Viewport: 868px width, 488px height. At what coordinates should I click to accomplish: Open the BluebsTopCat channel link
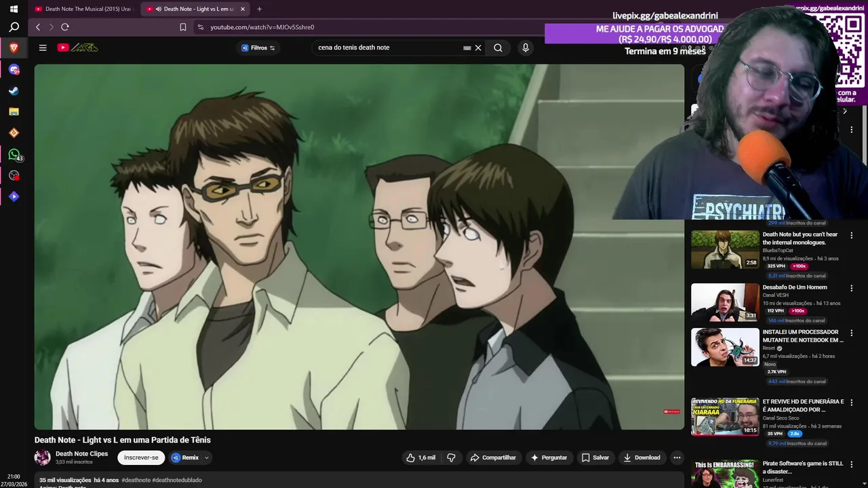pos(778,250)
